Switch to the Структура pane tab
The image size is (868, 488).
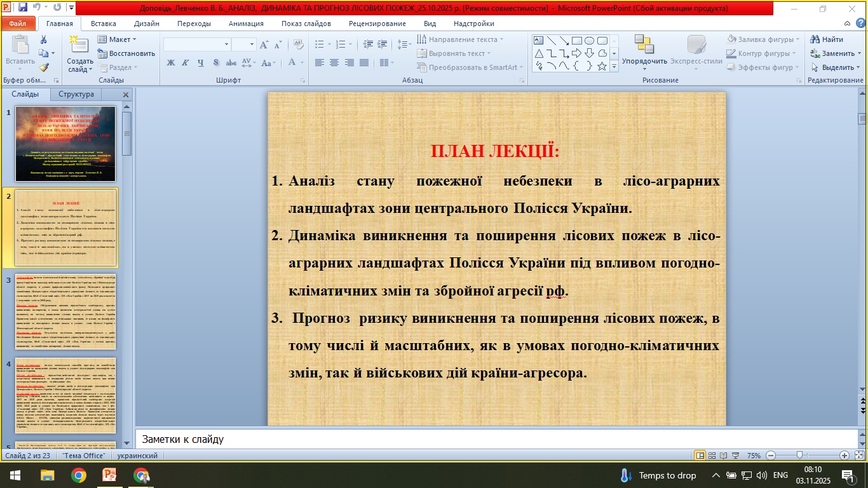pyautogui.click(x=76, y=94)
